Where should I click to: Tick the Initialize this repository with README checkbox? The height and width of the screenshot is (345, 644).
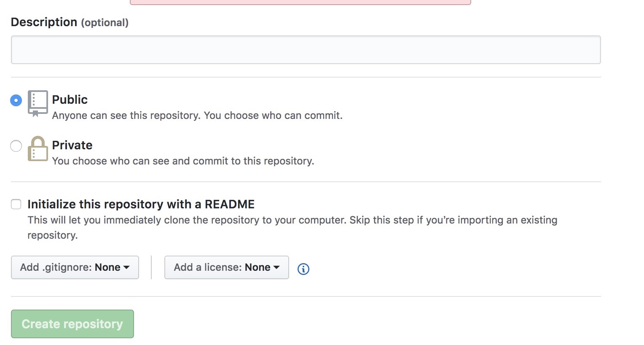[16, 204]
